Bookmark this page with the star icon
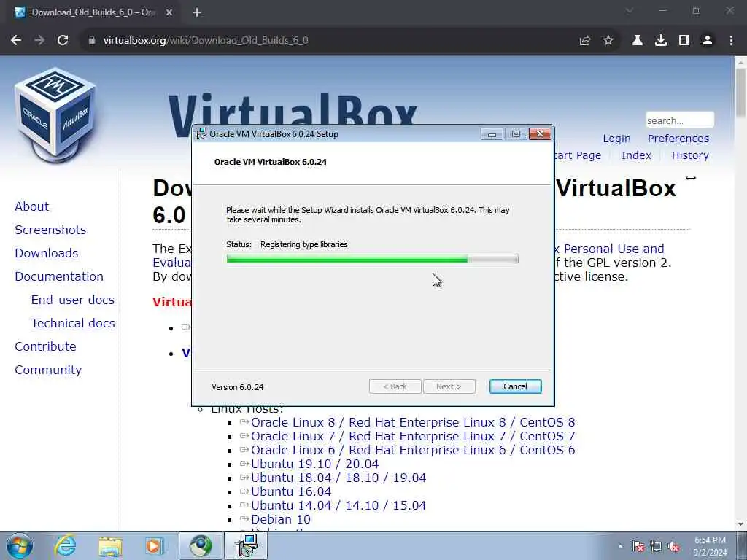Viewport: 747px width, 560px height. (608, 41)
